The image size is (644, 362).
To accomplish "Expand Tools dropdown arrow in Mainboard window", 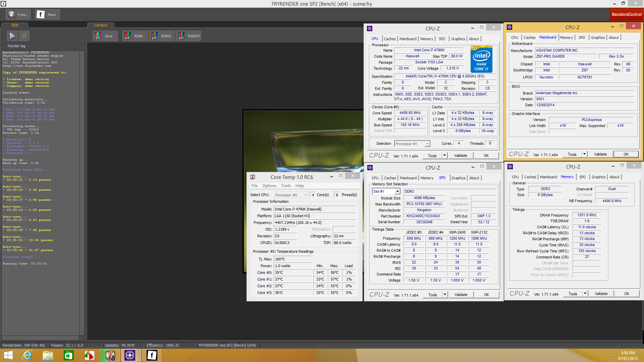I will pyautogui.click(x=584, y=154).
